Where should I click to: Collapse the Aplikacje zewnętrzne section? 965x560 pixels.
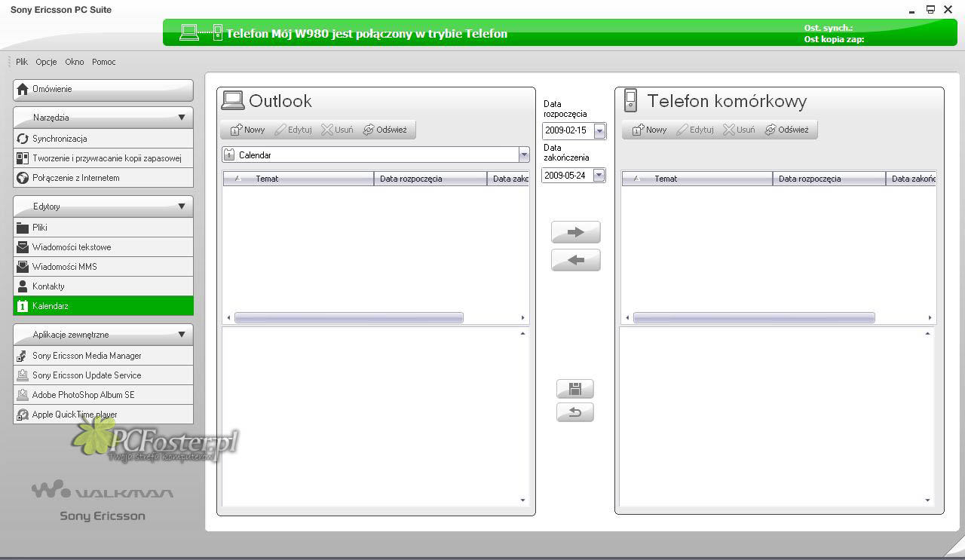[181, 335]
